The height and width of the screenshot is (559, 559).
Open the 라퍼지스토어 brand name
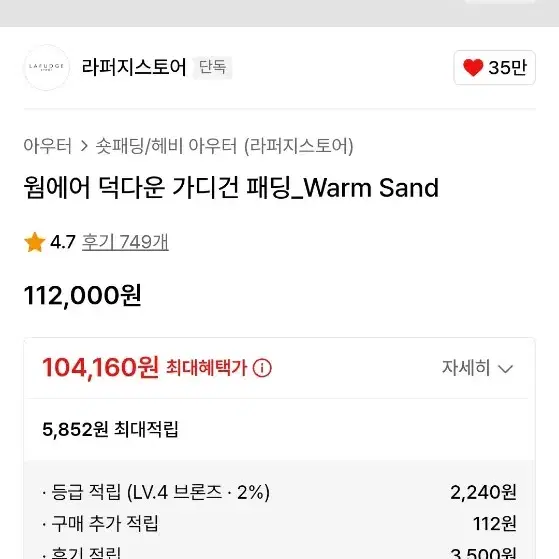pos(134,67)
